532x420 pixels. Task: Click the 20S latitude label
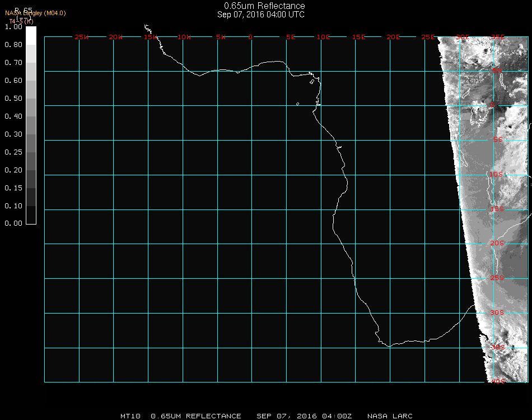[x=497, y=244]
